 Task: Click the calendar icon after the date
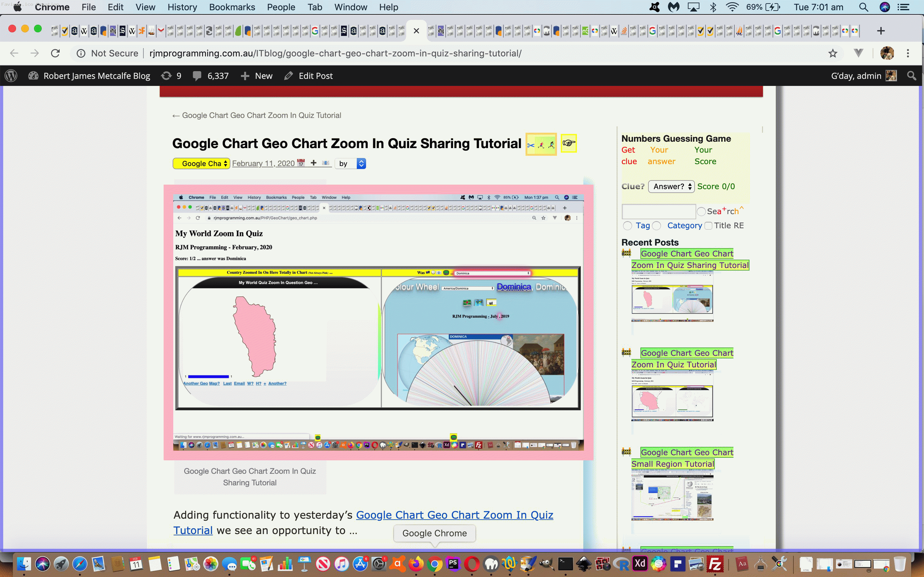(x=301, y=163)
